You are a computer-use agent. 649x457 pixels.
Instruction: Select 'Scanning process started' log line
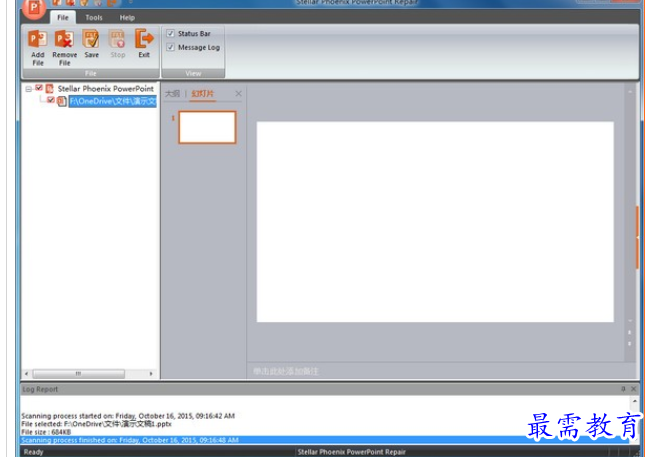click(128, 416)
